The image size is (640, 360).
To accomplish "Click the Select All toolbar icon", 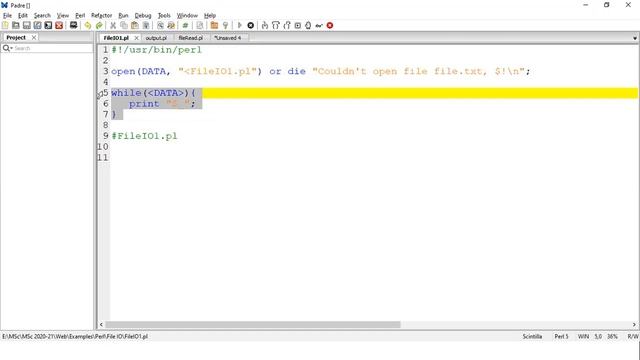I will [x=146, y=25].
